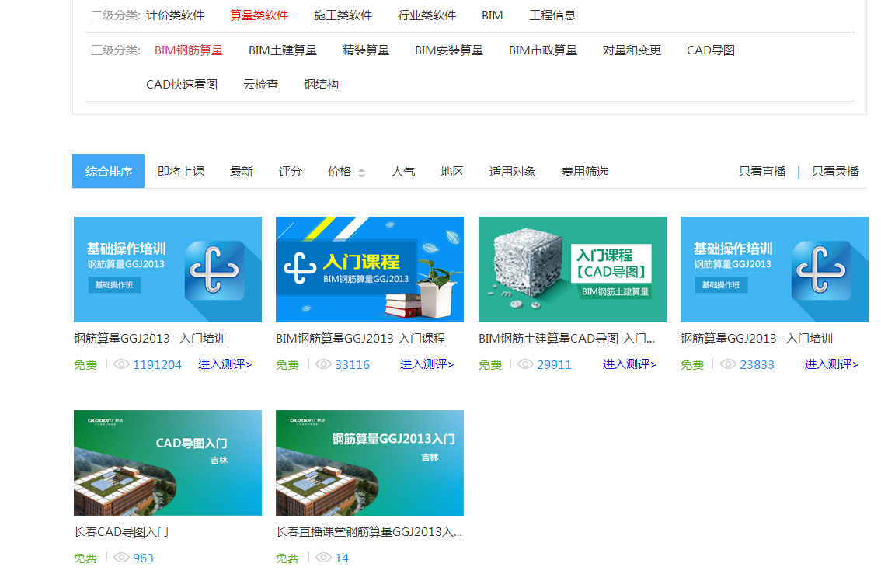Open 入门课程 CAD导图 thumbnail
Screen dimensions: 881x588
573,270
